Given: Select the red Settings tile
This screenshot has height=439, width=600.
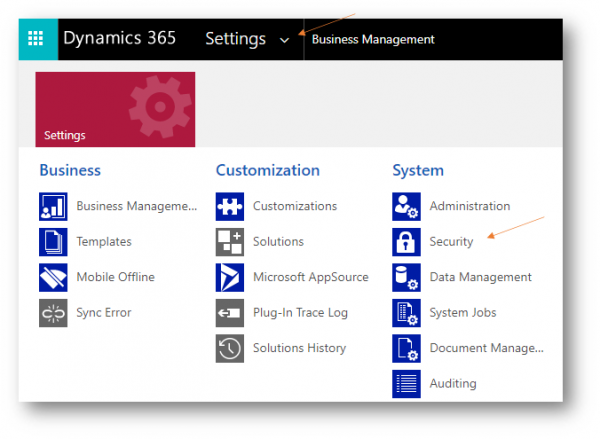Looking at the screenshot, I should tap(115, 109).
